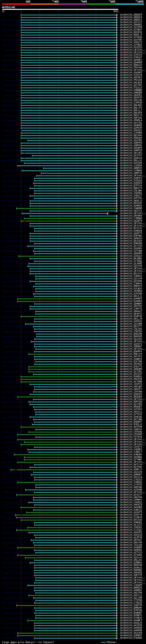Click the purple ~60% identity legend bar
146x644 pixels.
pyautogui.click(x=73, y=4)
